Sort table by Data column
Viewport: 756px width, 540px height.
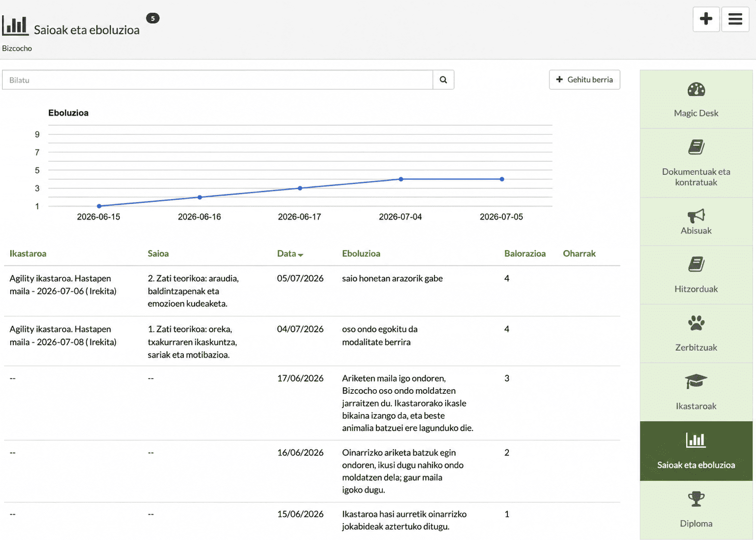point(290,254)
